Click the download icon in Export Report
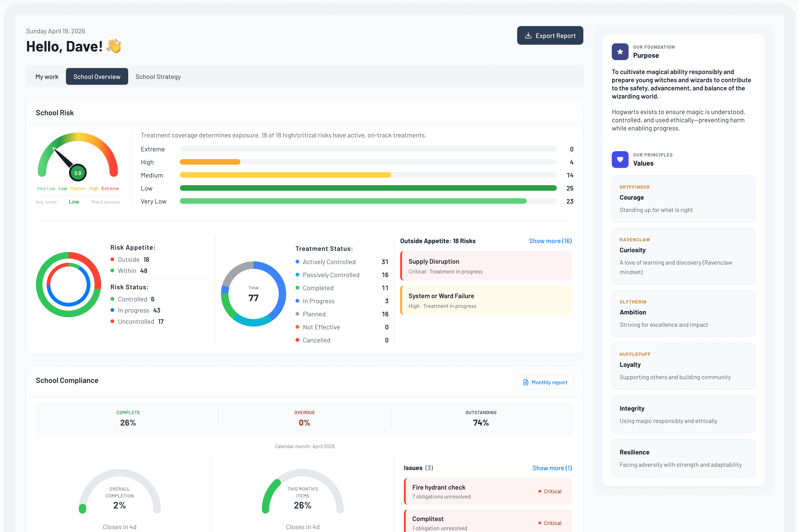 coord(528,36)
